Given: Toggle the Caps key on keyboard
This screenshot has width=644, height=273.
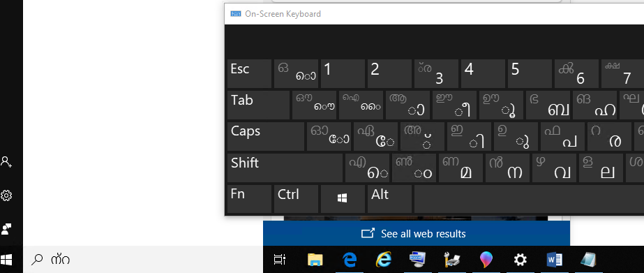Looking at the screenshot, I should tap(266, 137).
